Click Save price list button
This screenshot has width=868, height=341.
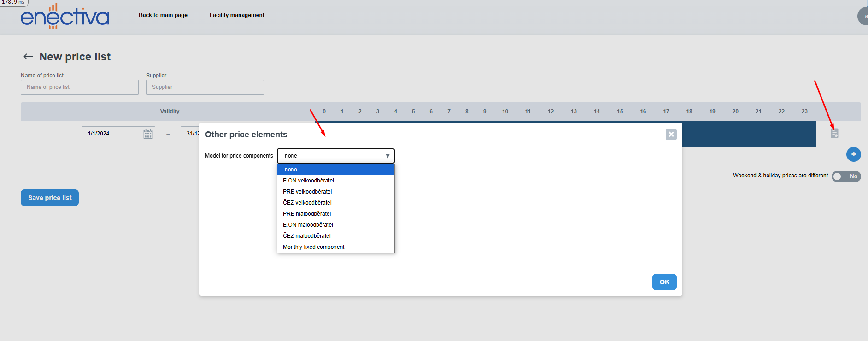click(x=50, y=198)
